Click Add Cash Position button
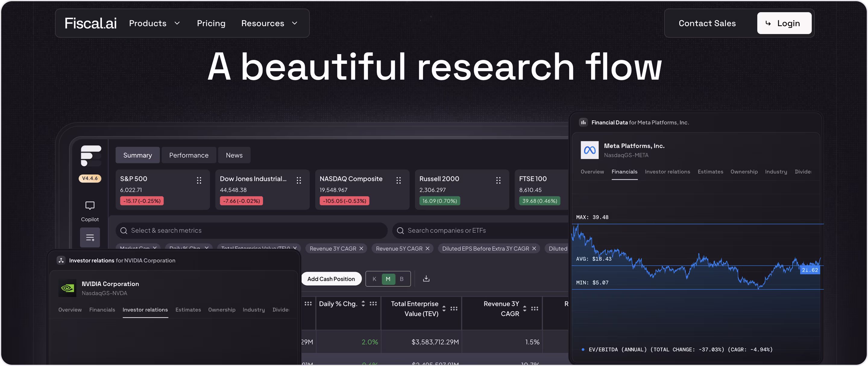Image resolution: width=868 pixels, height=366 pixels. point(331,279)
